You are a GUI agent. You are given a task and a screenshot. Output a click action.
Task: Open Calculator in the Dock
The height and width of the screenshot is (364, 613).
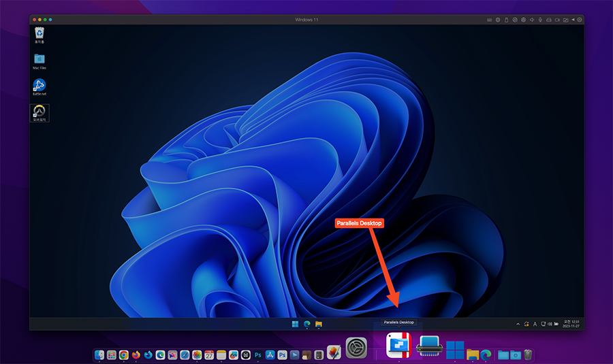point(319,354)
